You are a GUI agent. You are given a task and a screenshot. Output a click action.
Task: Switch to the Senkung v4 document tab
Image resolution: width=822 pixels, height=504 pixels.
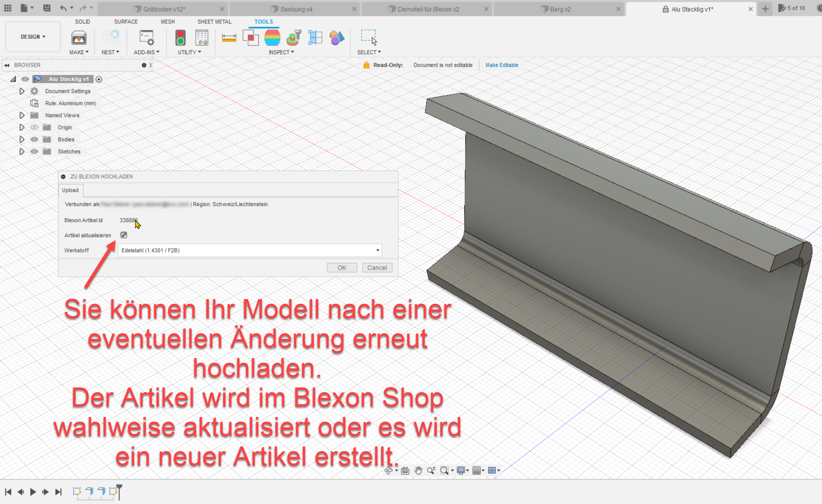tap(296, 9)
